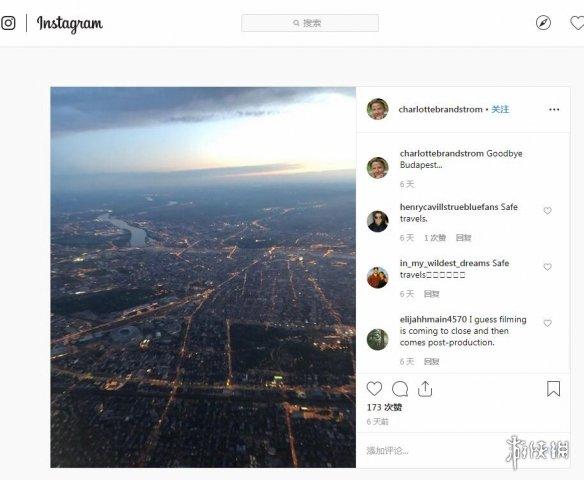Reply to elijahhmain4570 comment
This screenshot has width=584, height=480.
pos(432,362)
